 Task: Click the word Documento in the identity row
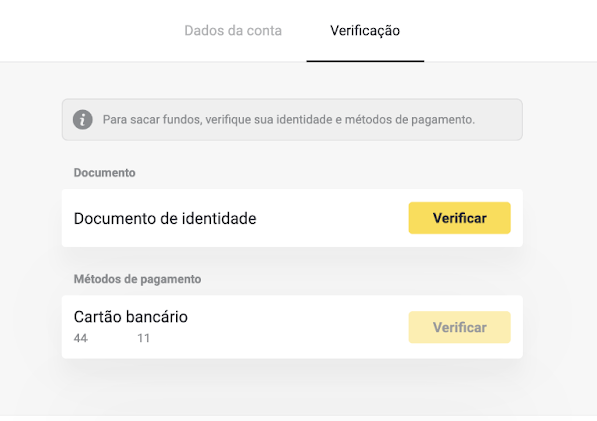[115, 218]
